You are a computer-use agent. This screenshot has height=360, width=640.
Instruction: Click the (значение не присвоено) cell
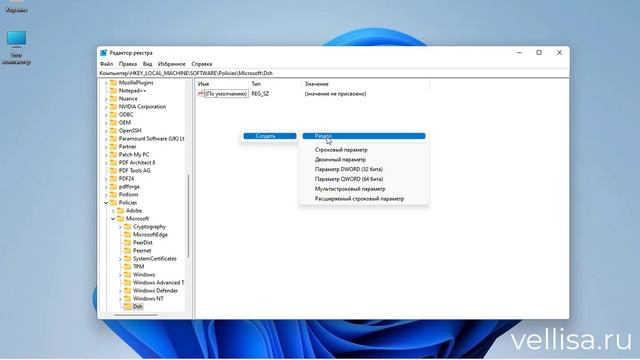[x=336, y=94]
